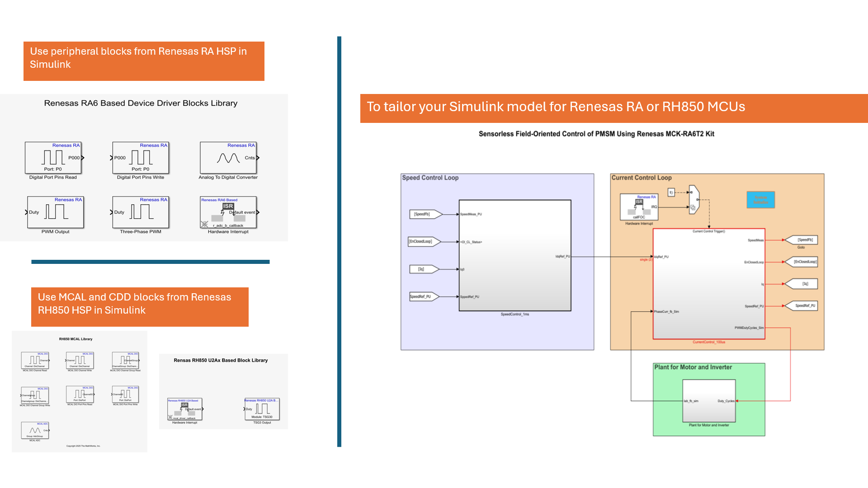Select the MCAL DIO Channel Read block
Screen dimensions: 868x488
tap(35, 360)
